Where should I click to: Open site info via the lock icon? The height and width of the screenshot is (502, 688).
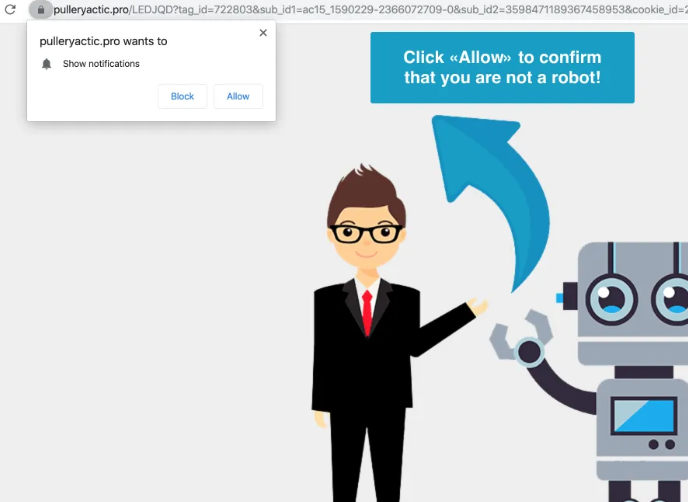point(41,9)
